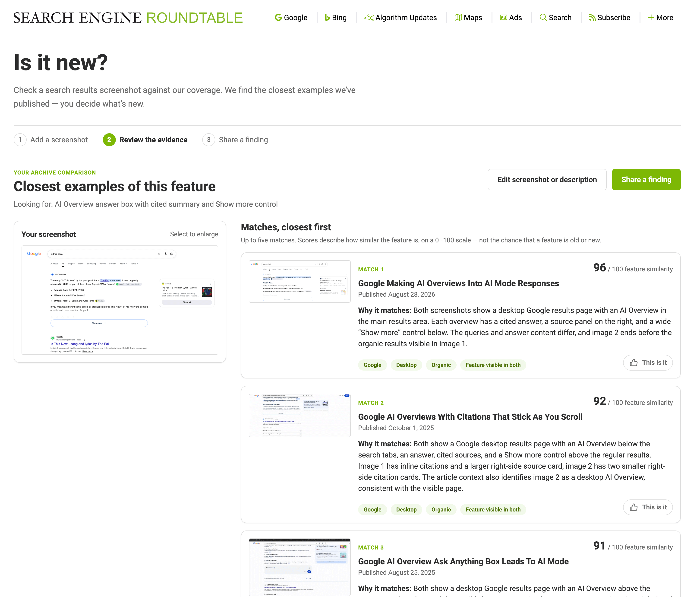Click Published October 1, 2025 text
700x597 pixels.
click(396, 428)
